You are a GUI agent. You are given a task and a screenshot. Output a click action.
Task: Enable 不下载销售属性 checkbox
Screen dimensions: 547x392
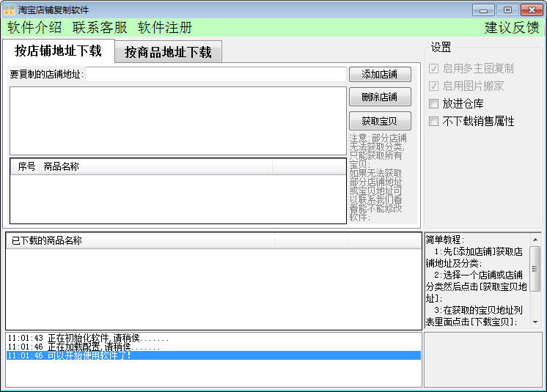pyautogui.click(x=433, y=121)
